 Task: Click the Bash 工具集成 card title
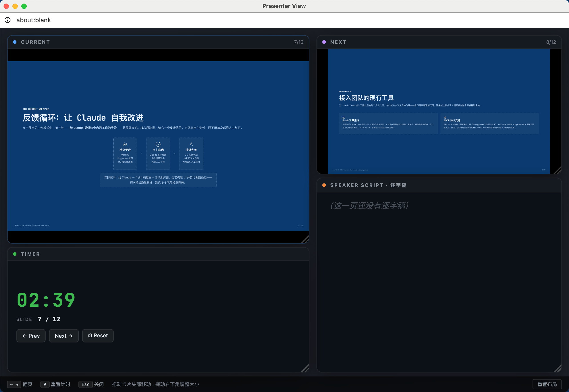coord(351,120)
